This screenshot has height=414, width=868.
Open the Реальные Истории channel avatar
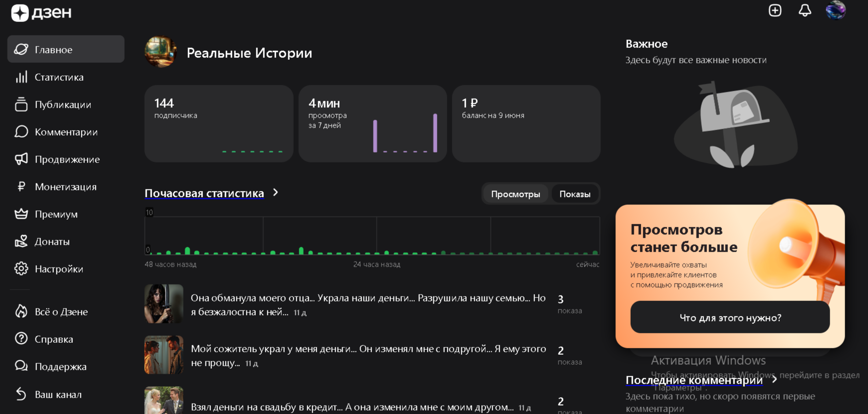click(161, 52)
